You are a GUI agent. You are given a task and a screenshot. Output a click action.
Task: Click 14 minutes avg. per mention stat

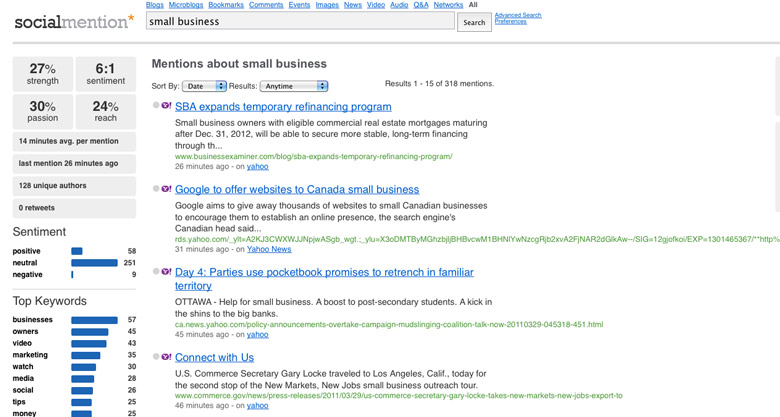[74, 141]
